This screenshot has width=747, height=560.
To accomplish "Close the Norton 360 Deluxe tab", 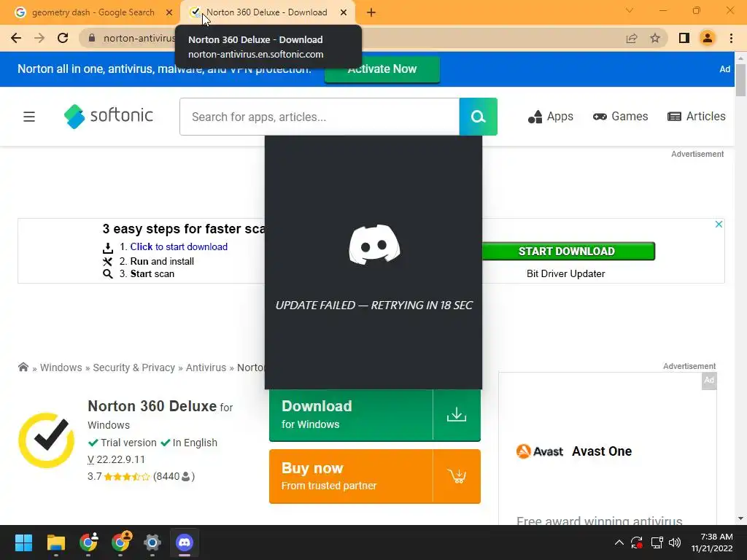I will (x=344, y=12).
